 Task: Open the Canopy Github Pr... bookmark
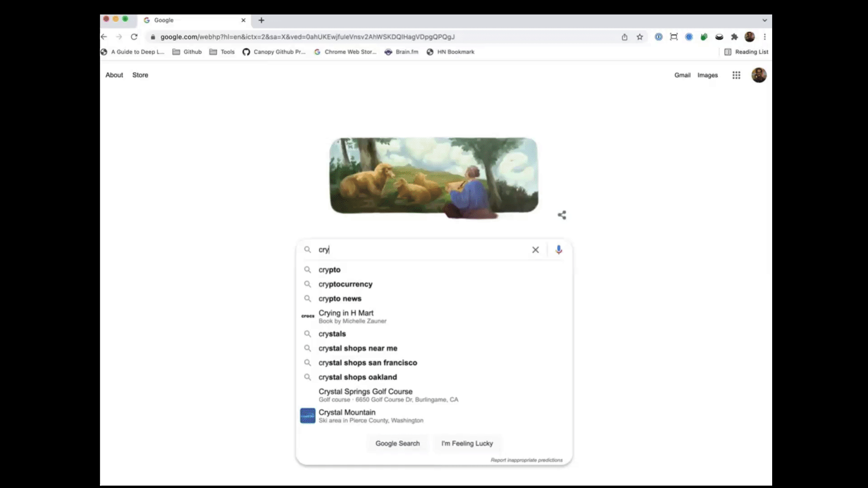274,52
